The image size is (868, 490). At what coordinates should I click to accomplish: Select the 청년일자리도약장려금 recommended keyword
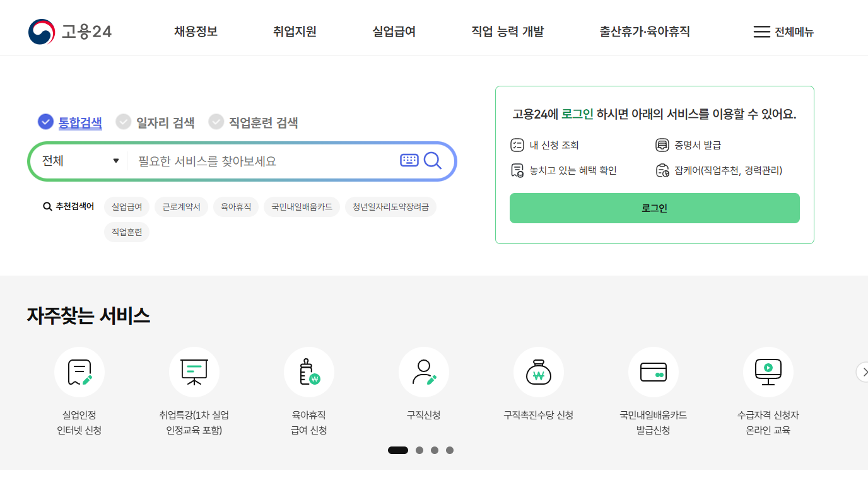pyautogui.click(x=390, y=207)
